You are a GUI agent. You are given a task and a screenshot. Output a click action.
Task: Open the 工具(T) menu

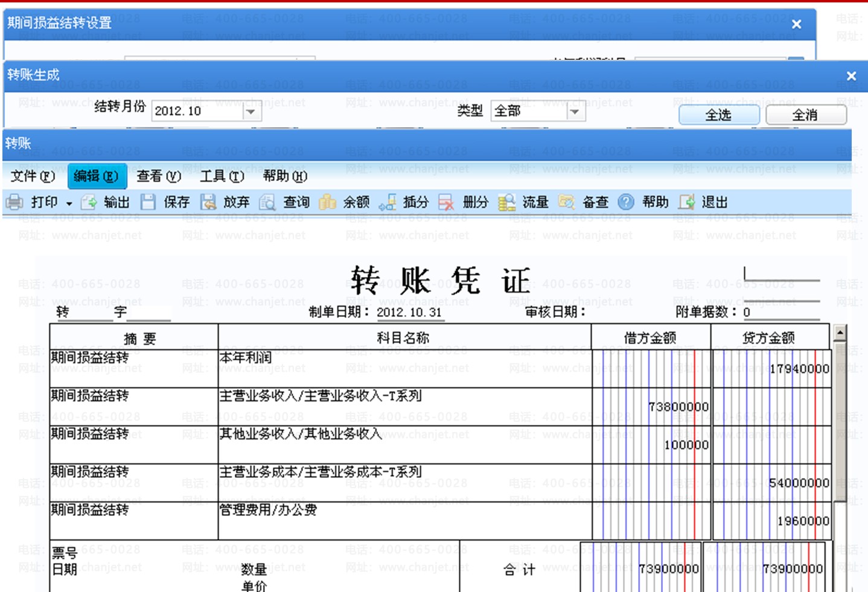(x=222, y=176)
